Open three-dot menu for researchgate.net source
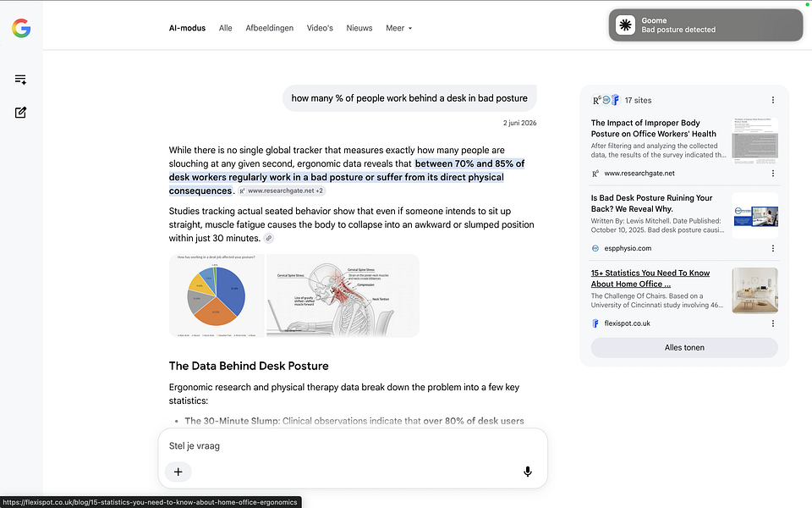 point(772,173)
